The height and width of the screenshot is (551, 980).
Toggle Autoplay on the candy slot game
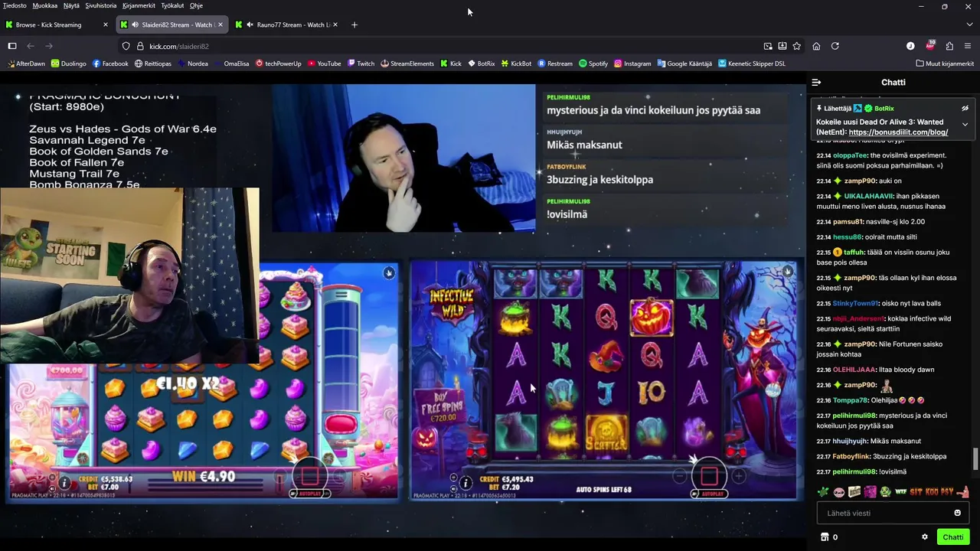[309, 494]
